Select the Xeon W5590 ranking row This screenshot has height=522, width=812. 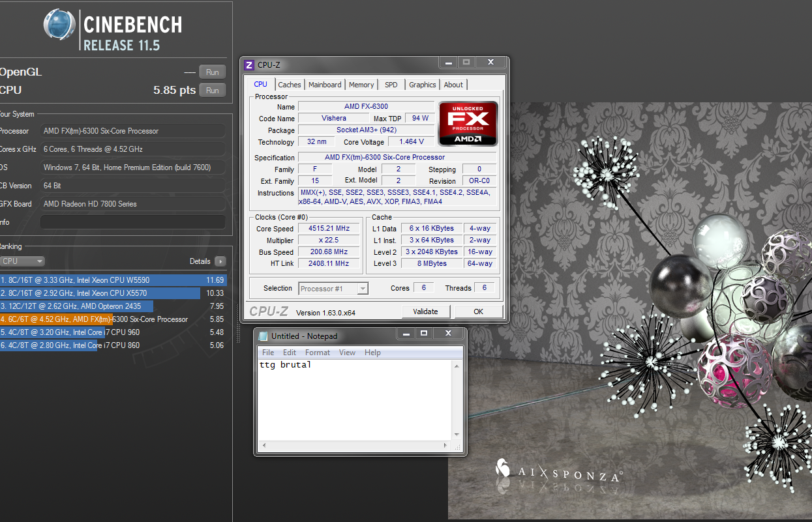tap(113, 280)
